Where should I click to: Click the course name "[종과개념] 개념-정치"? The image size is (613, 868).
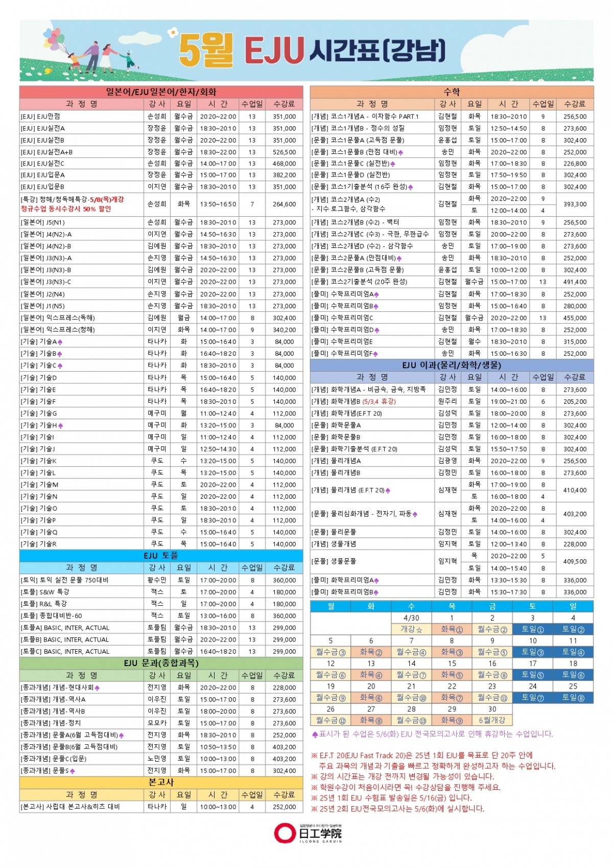point(51,723)
